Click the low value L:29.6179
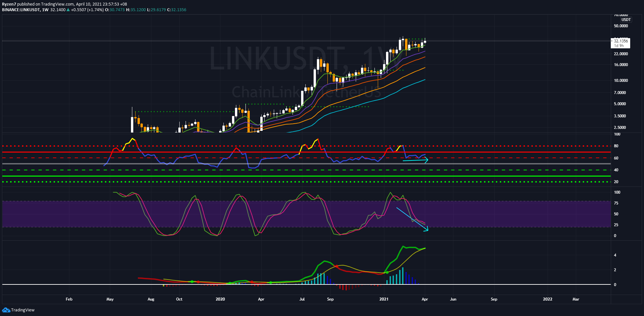Image resolution: width=644 pixels, height=316 pixels. coord(156,10)
